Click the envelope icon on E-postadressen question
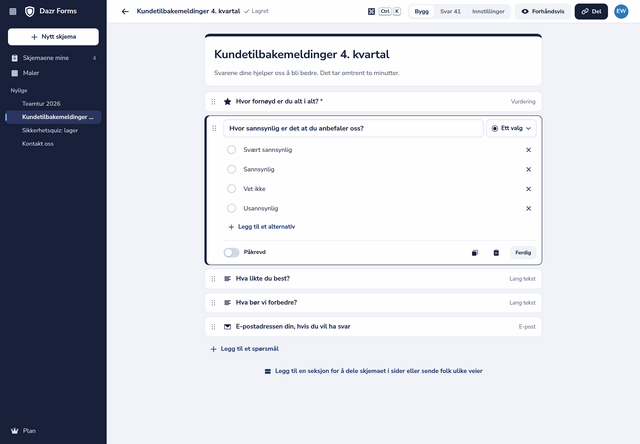The height and width of the screenshot is (444, 640). tap(227, 327)
